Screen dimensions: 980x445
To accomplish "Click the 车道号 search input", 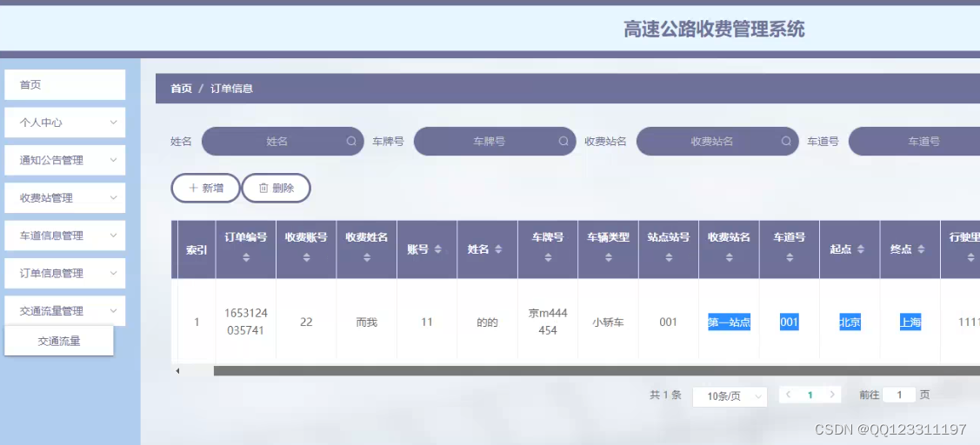I will click(x=914, y=142).
